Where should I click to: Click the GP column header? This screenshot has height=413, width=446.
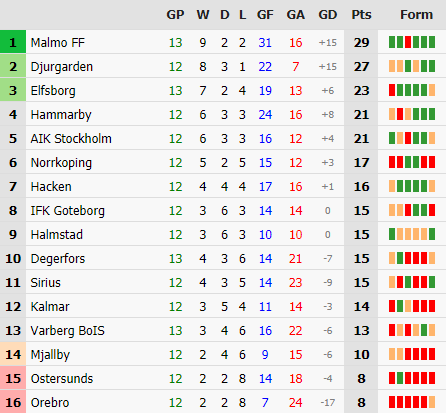click(175, 15)
